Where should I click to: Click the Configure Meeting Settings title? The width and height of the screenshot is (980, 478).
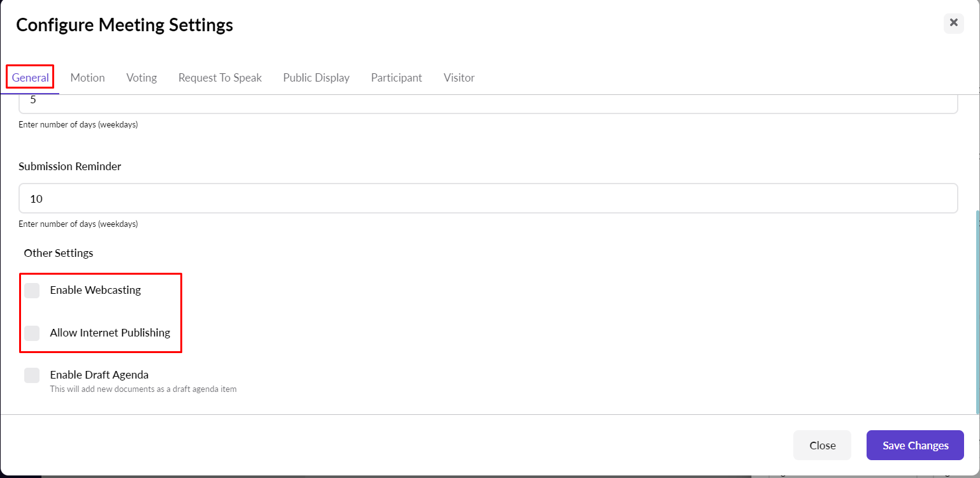point(124,24)
